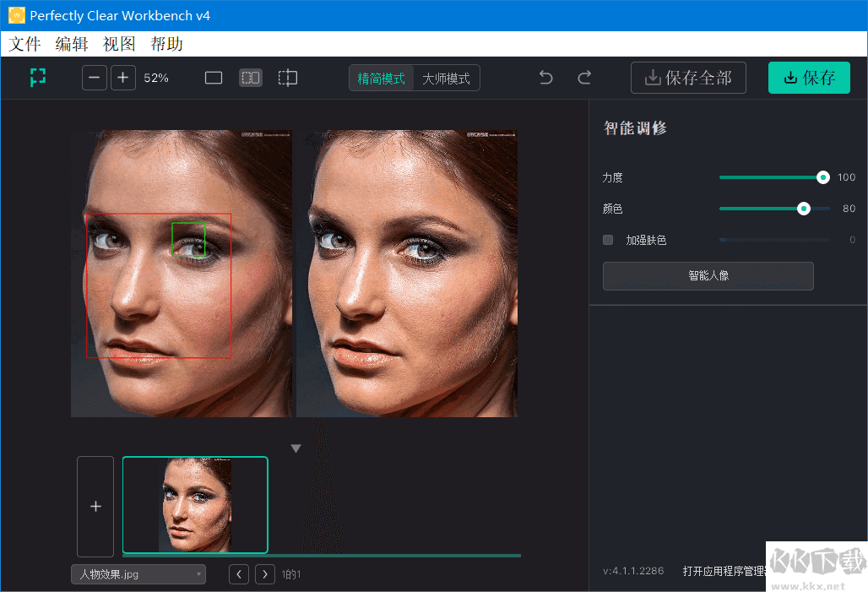The height and width of the screenshot is (592, 868).
Task: Click the Perfectly Clear app icon in title bar
Action: coord(17,15)
